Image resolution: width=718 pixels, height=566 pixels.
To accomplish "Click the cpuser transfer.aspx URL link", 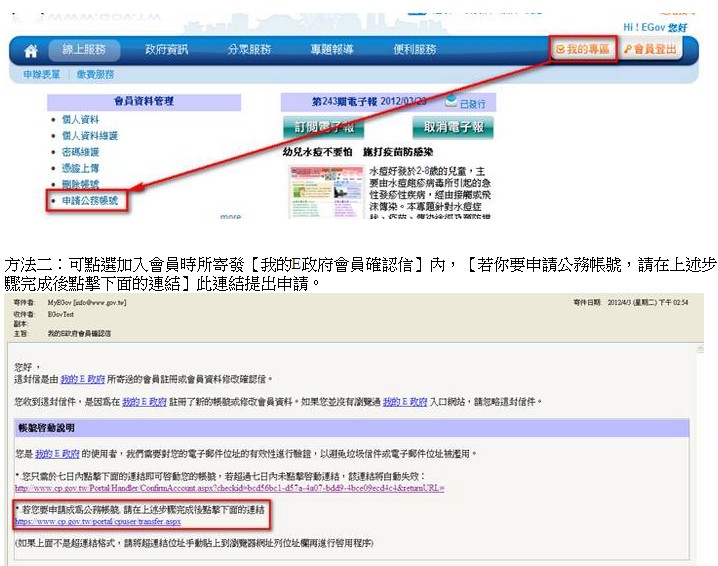I will 98,521.
